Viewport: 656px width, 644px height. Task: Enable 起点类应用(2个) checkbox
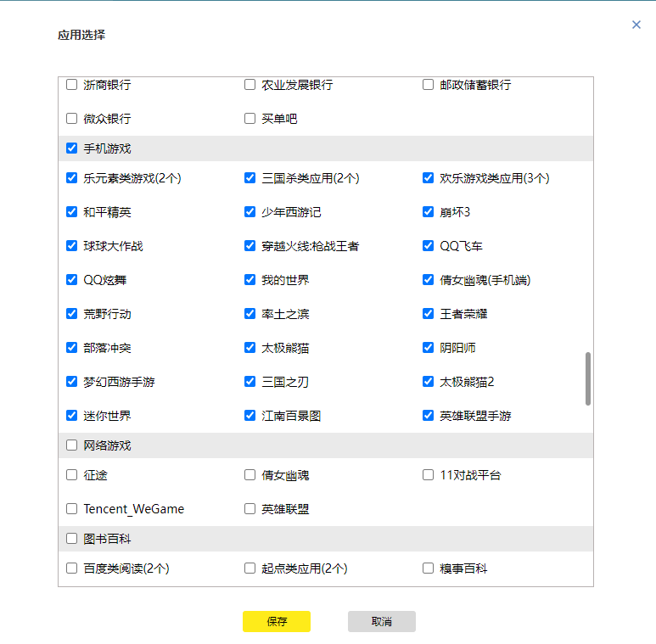tap(250, 568)
